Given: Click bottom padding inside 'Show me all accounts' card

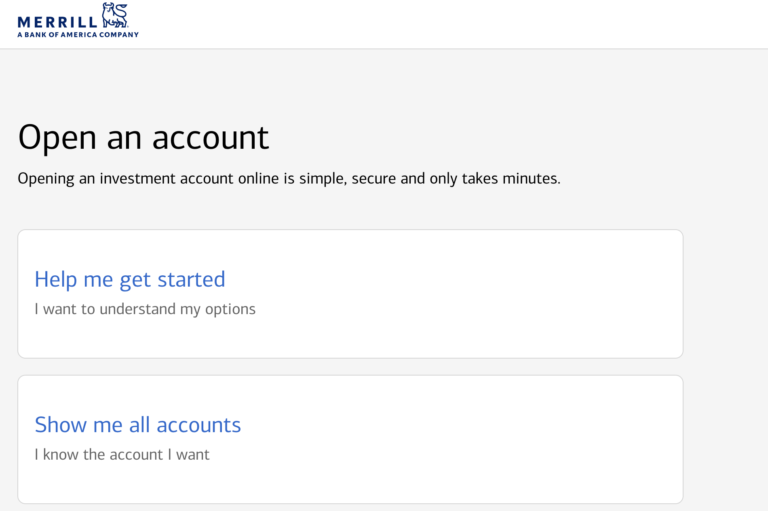Looking at the screenshot, I should 350,488.
